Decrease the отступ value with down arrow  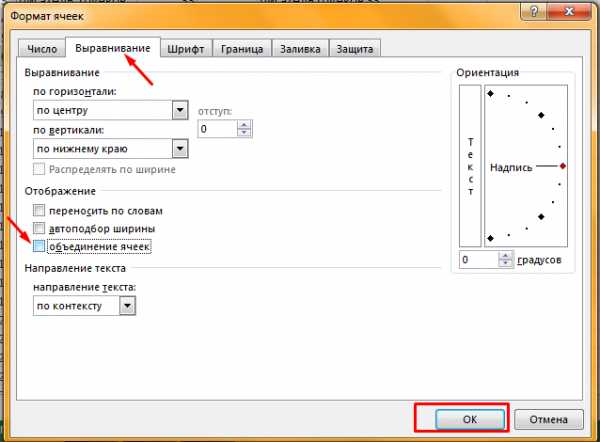[x=244, y=133]
